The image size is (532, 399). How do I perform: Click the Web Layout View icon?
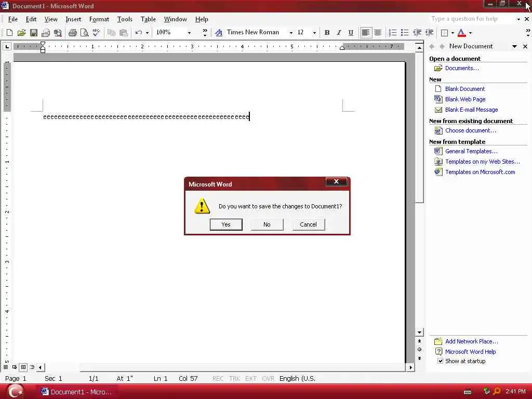coord(15,367)
